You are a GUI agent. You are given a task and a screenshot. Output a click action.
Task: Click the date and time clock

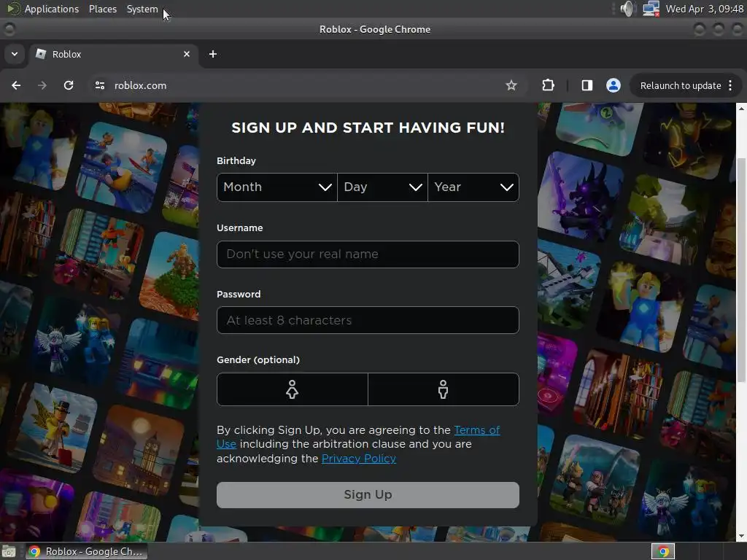pyautogui.click(x=705, y=9)
